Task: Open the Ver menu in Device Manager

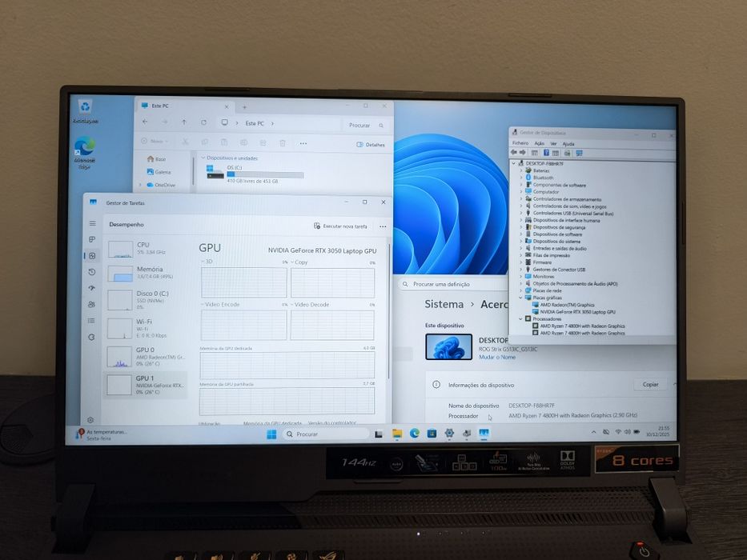Action: [x=553, y=143]
